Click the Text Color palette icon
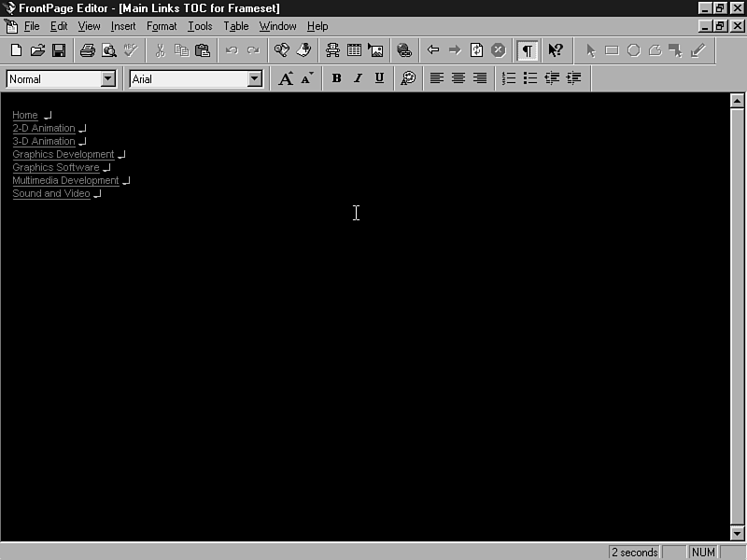Viewport: 747px width, 560px height. pos(408,78)
